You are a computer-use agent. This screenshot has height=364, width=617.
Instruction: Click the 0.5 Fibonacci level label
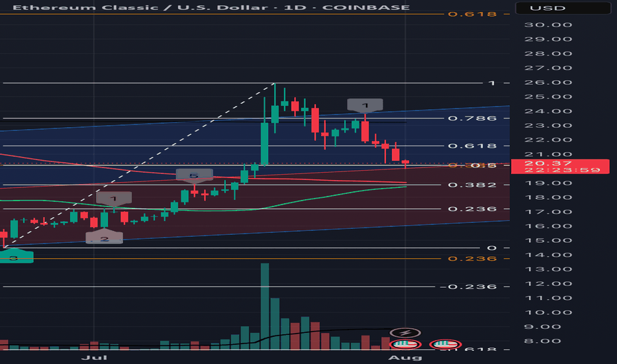[x=484, y=165]
